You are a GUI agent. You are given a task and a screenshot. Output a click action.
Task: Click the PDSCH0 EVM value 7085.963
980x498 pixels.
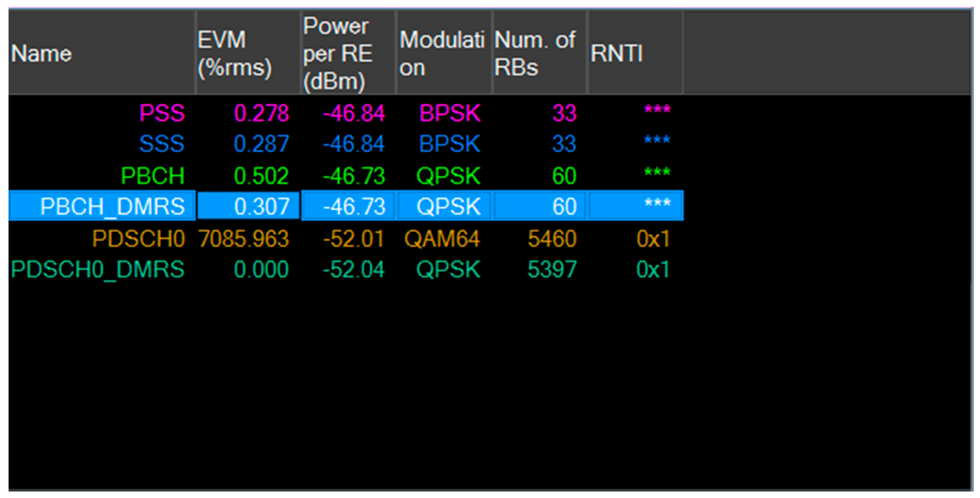click(x=244, y=238)
